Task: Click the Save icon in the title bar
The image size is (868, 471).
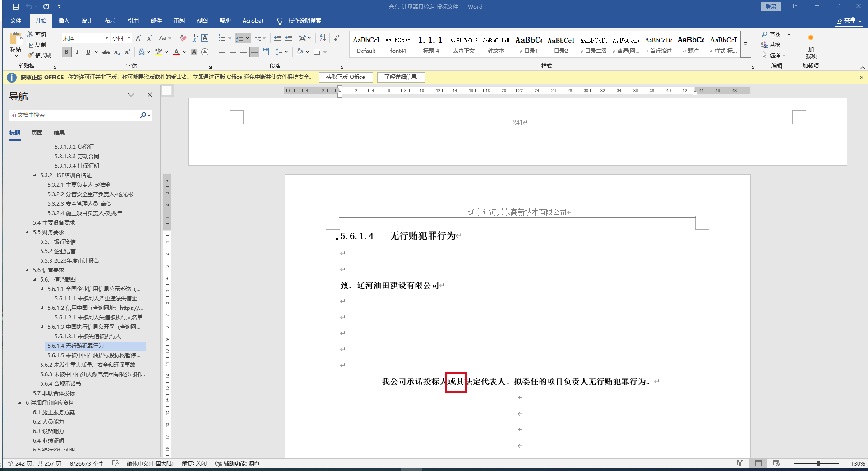Action: click(16, 7)
